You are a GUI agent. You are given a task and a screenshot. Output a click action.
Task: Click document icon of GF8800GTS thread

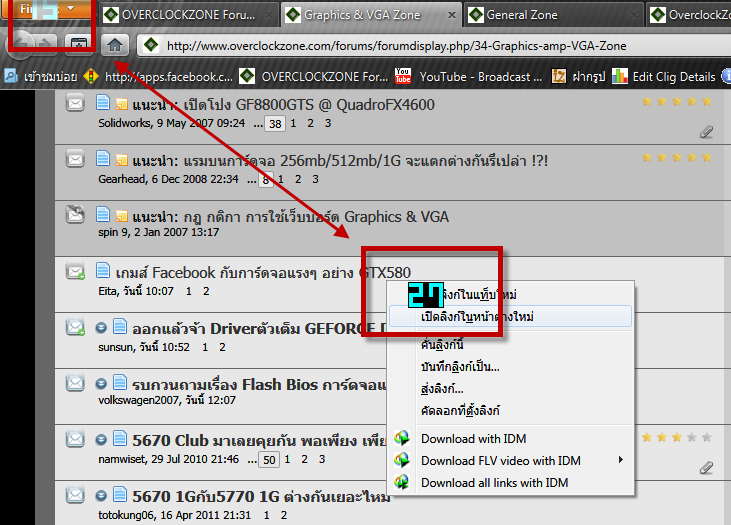(x=103, y=102)
